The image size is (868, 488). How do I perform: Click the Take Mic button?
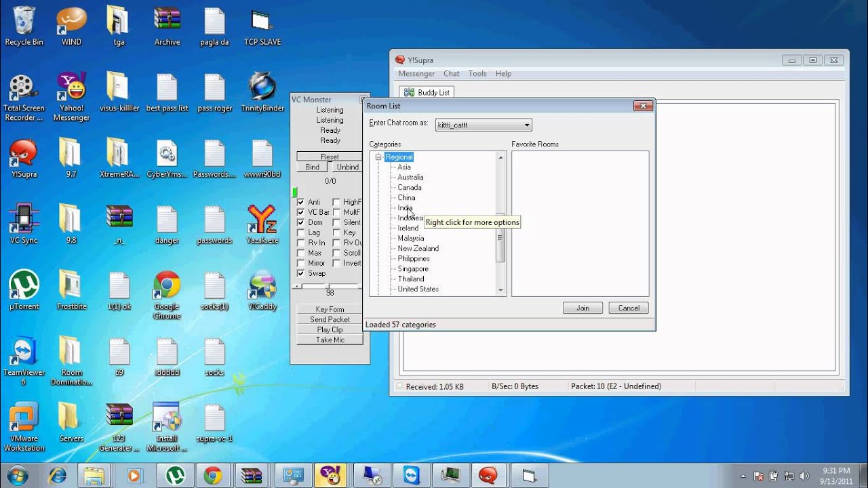[x=330, y=340]
